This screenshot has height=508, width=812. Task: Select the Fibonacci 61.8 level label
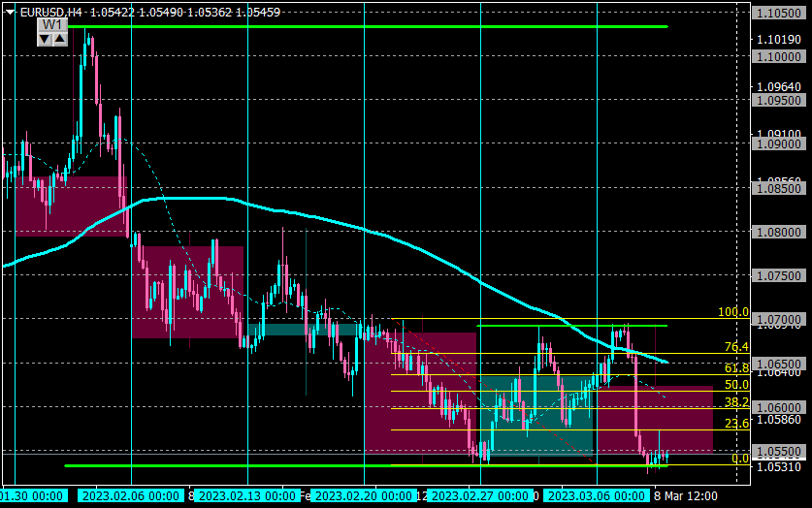tap(736, 367)
